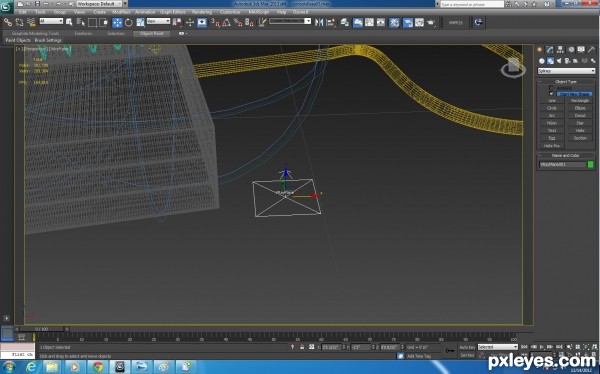Activate the Select and Rotate tool
The image size is (600, 374).
(x=129, y=23)
